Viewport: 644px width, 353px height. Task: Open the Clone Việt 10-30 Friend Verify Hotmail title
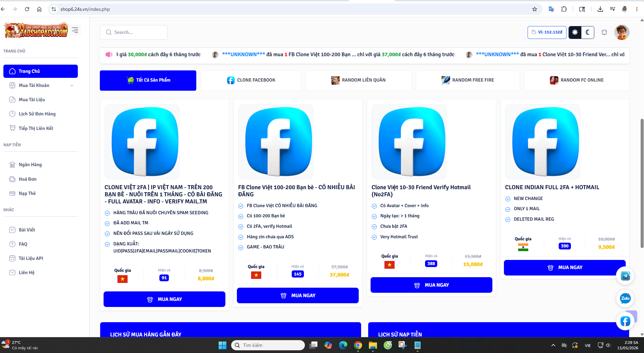tap(421, 191)
